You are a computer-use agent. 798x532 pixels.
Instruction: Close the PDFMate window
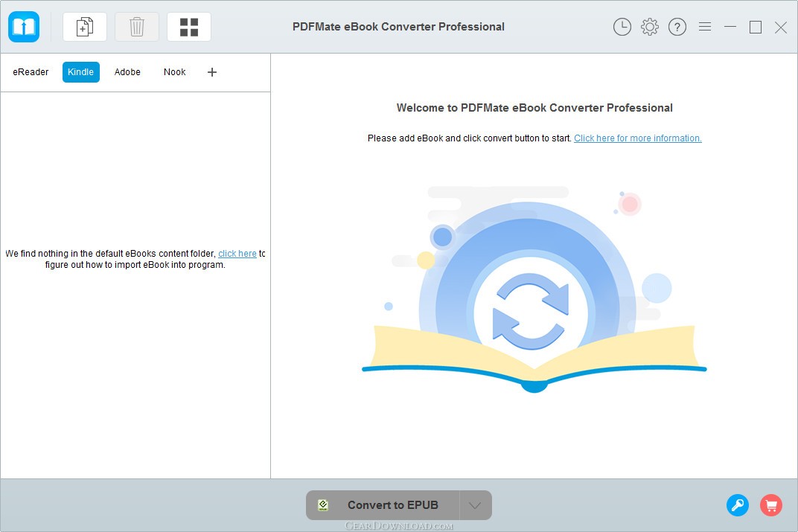(781, 27)
